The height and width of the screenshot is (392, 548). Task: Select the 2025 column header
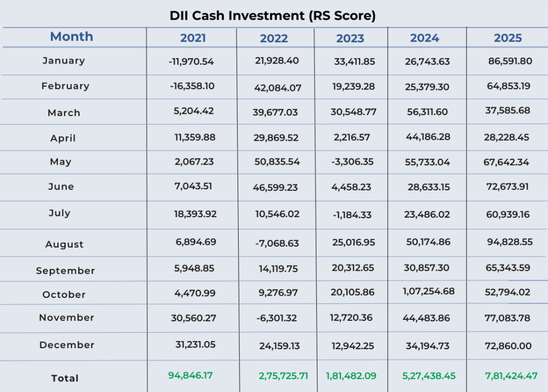point(506,37)
